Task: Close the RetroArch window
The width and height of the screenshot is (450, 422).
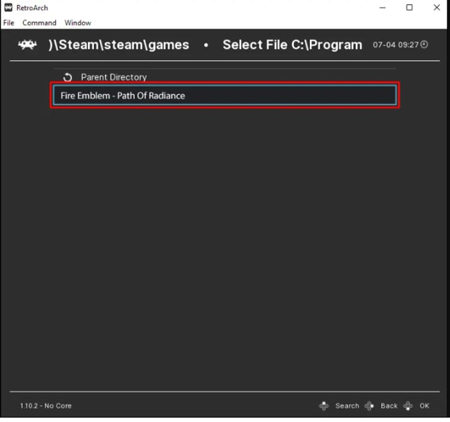Action: point(437,7)
